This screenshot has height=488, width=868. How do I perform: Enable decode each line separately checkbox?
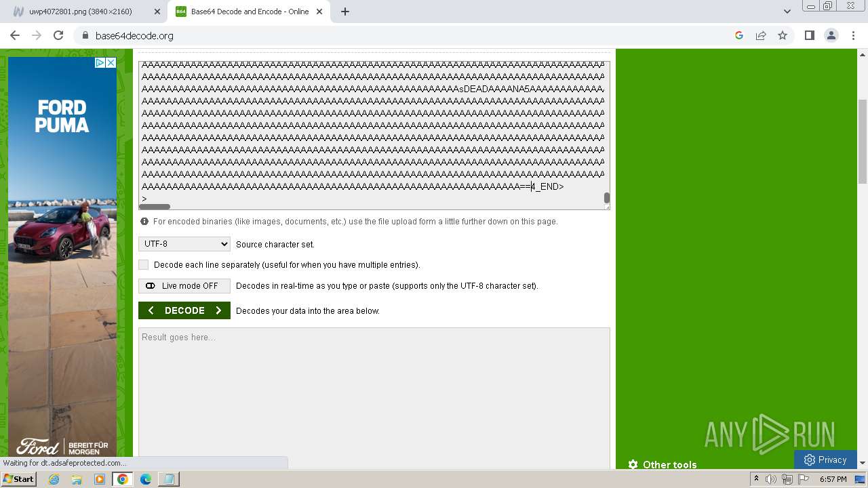click(x=143, y=264)
